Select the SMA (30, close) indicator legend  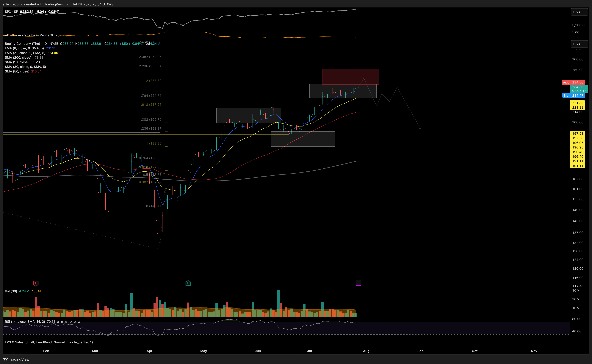pyautogui.click(x=25, y=67)
